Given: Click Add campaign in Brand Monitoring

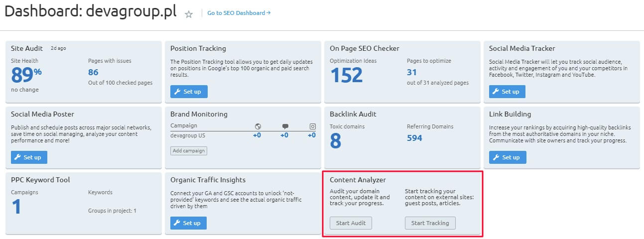Looking at the screenshot, I should pyautogui.click(x=188, y=150).
